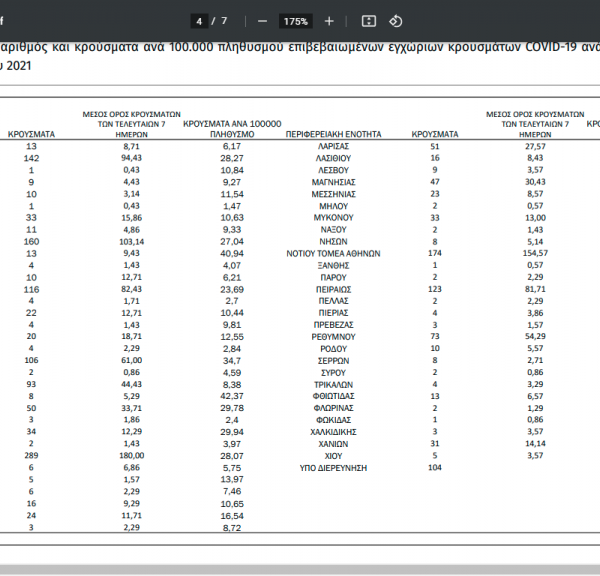Select the value 94,43 in the averages column
Image resolution: width=600 pixels, height=576 pixels.
point(132,158)
